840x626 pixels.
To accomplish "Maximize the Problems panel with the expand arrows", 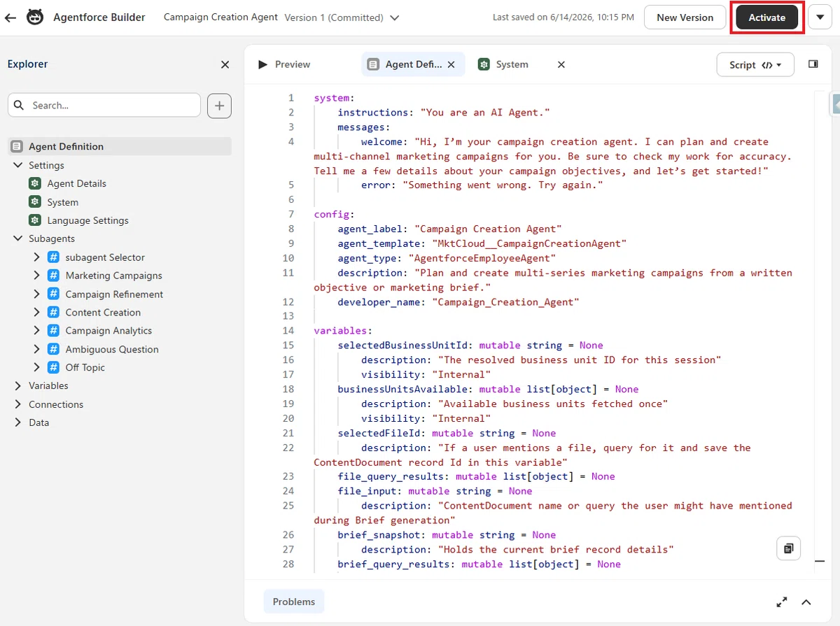I will pyautogui.click(x=782, y=602).
